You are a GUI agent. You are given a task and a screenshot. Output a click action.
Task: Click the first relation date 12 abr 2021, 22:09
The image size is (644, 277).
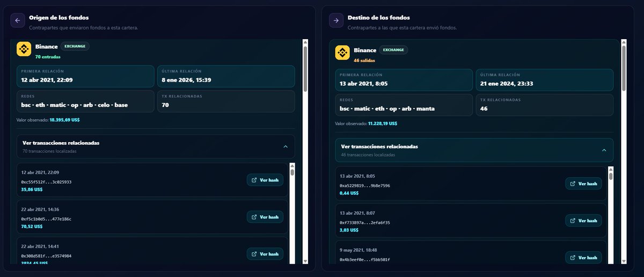[x=47, y=79]
